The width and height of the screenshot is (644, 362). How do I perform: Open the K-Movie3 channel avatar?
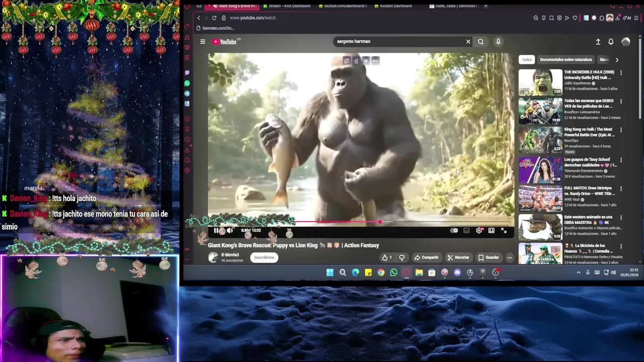click(213, 257)
